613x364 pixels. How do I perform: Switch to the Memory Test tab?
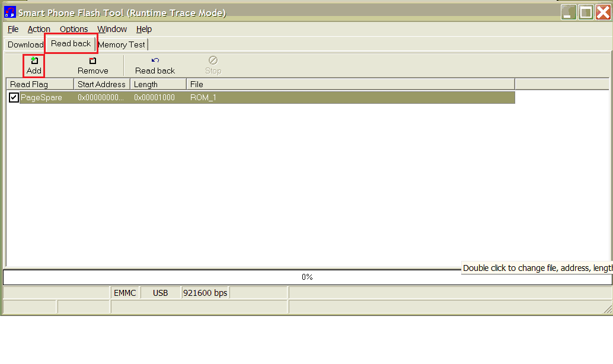tap(122, 44)
